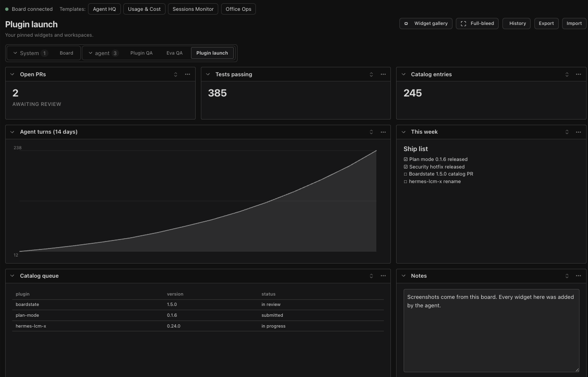This screenshot has height=377, width=588.
Task: Apply the Agent HQ template
Action: [104, 9]
